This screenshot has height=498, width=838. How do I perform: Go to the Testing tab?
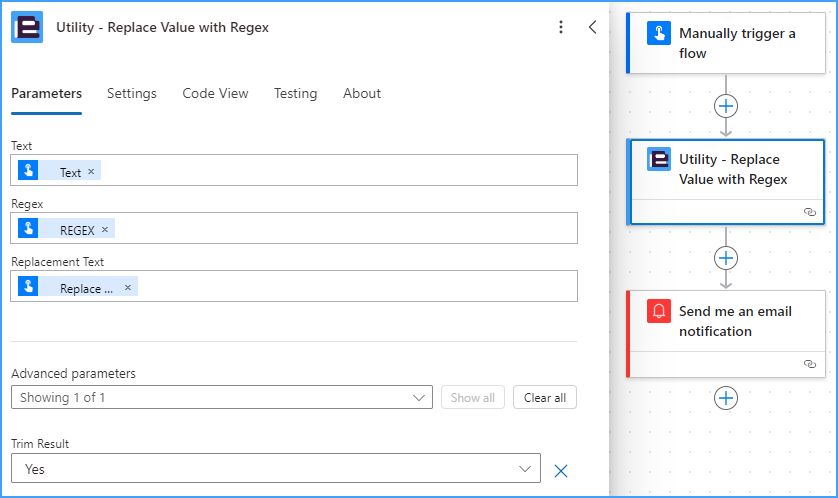tap(296, 94)
